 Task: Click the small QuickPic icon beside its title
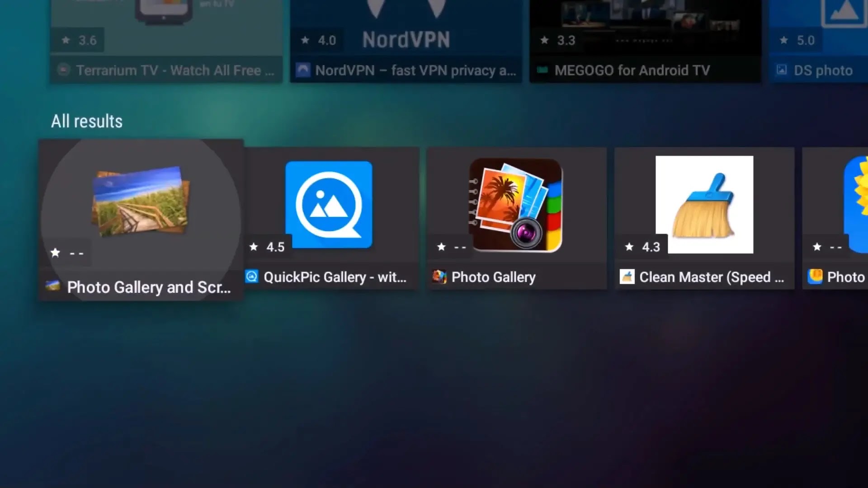[x=252, y=277]
